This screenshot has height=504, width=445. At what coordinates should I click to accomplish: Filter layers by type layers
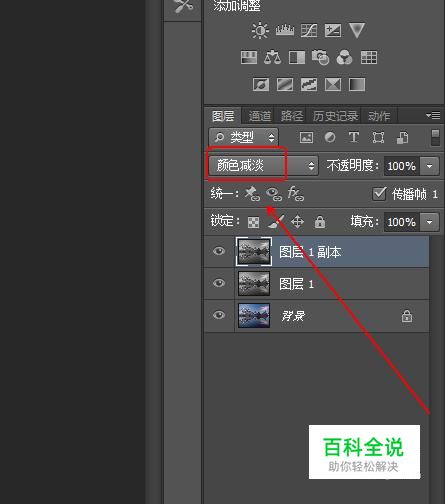354,137
